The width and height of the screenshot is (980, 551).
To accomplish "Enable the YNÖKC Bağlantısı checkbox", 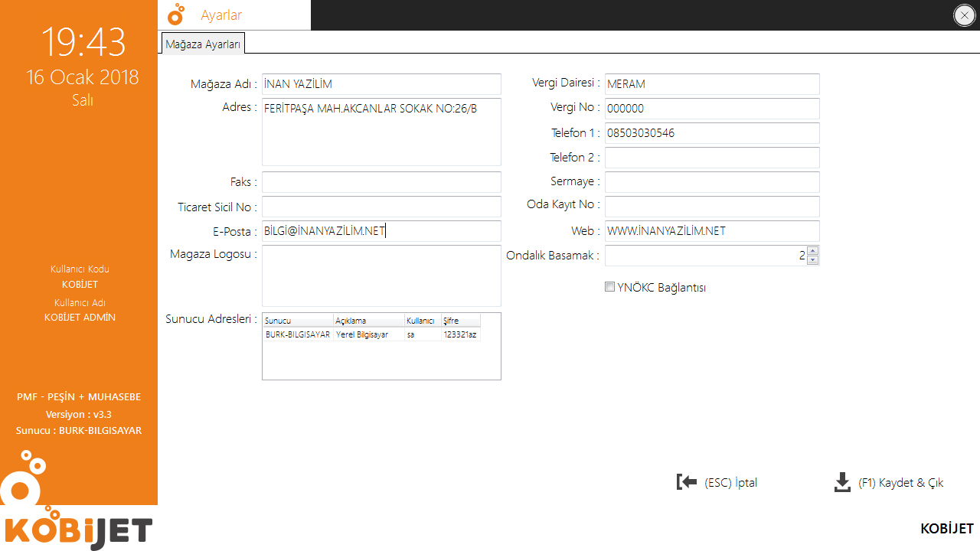I will coord(609,287).
